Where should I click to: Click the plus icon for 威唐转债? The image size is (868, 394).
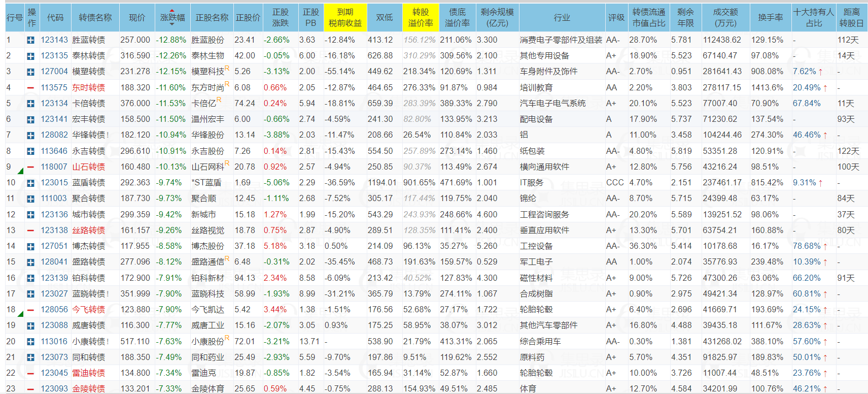coord(31,325)
